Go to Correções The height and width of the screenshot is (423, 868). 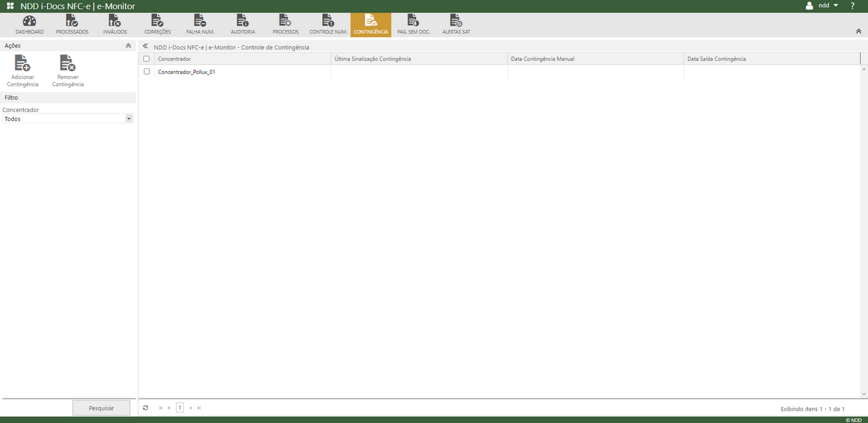(x=157, y=23)
